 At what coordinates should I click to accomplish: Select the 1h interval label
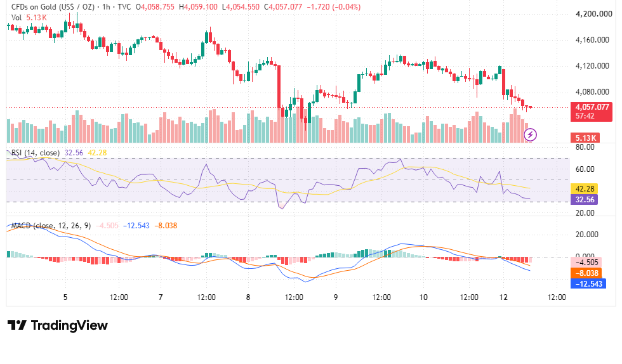pyautogui.click(x=107, y=7)
